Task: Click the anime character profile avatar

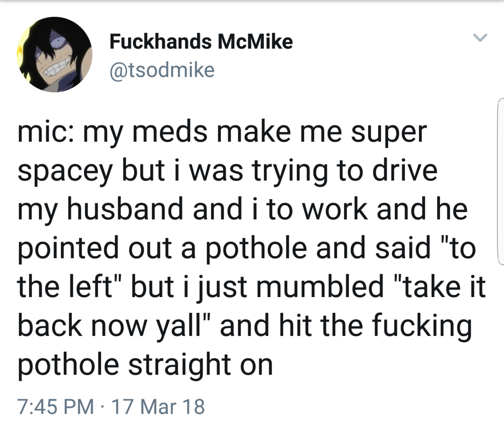Action: click(54, 54)
